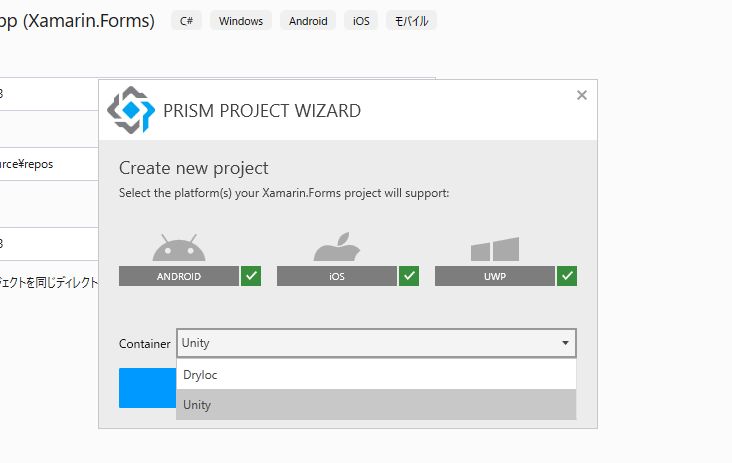Screen dimensions: 732x463
Task: Click the Android tag at the top
Action: pyautogui.click(x=308, y=21)
